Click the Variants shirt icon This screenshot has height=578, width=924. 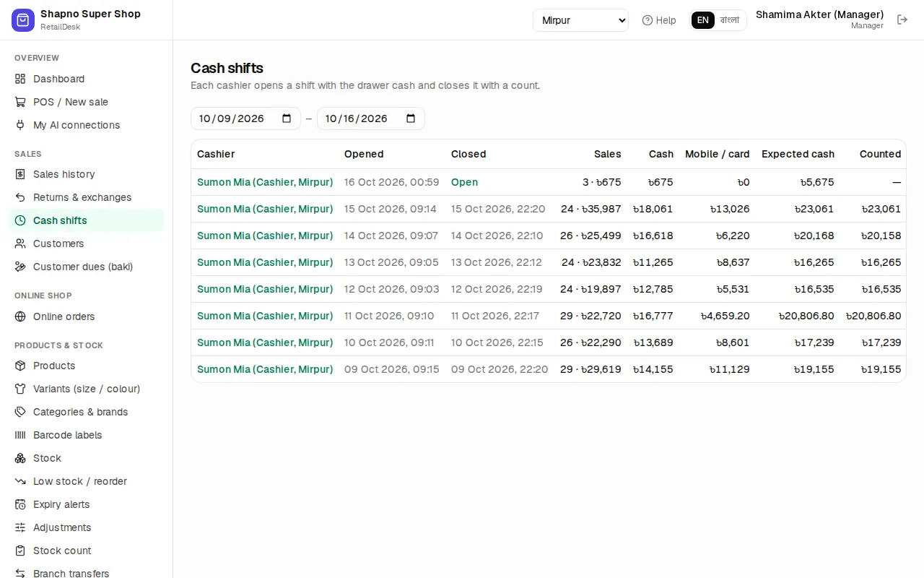coord(20,389)
